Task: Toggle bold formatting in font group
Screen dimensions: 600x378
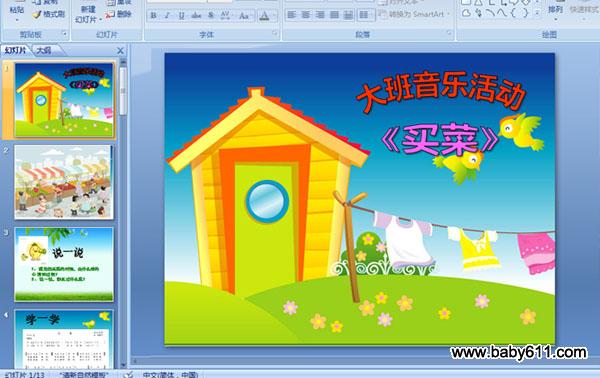Action: (153, 16)
